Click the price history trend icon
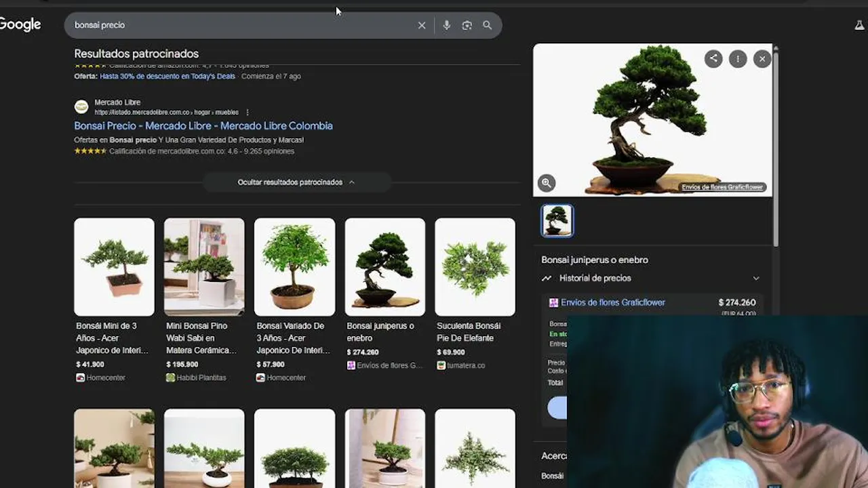This screenshot has height=488, width=868. pos(547,278)
